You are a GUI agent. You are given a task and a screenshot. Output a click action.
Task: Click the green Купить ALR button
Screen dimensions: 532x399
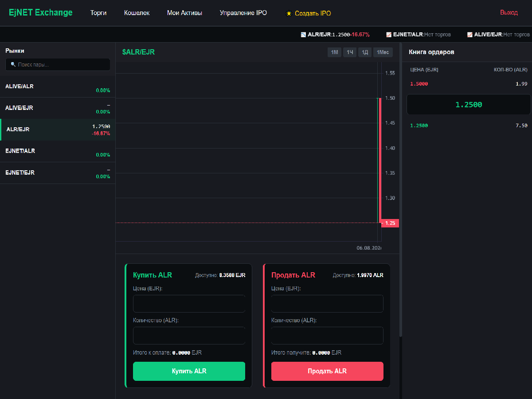point(189,371)
